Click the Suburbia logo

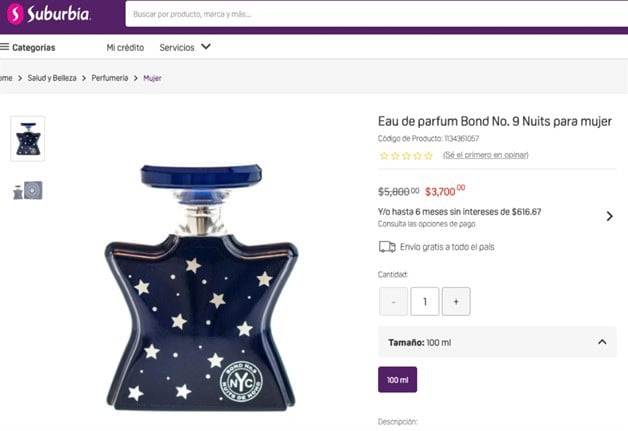(49, 14)
